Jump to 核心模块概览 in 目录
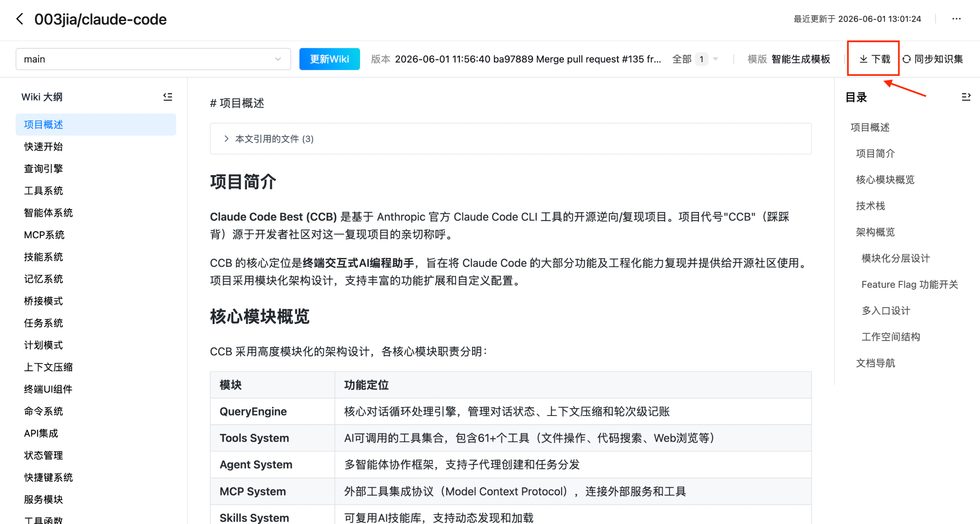The width and height of the screenshot is (980, 524). coord(885,180)
